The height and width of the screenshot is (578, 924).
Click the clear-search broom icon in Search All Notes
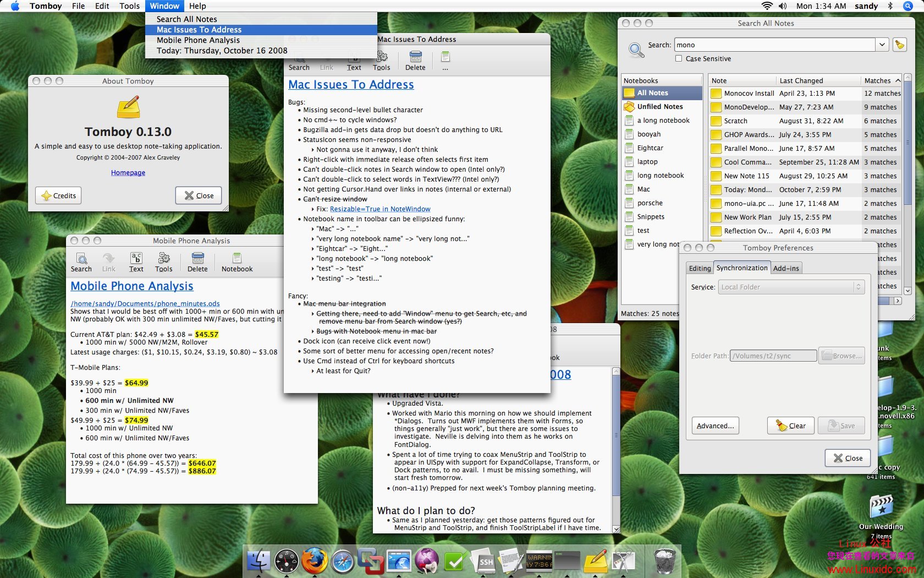pos(900,45)
